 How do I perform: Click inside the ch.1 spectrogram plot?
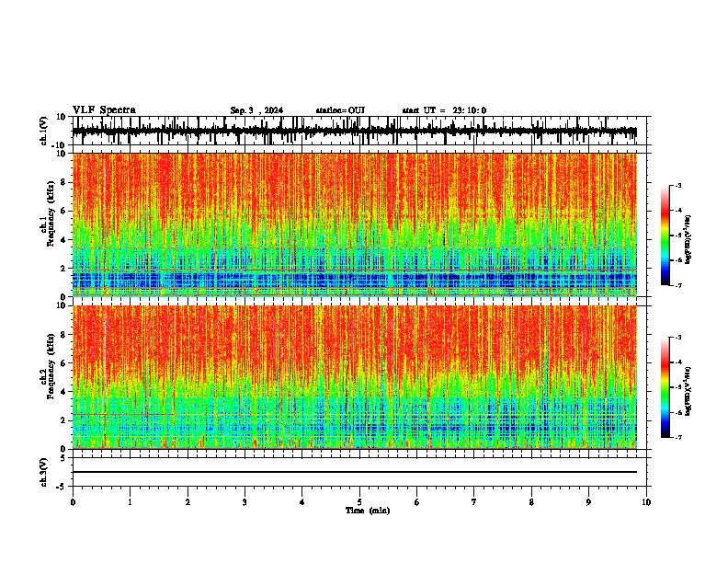(x=355, y=224)
